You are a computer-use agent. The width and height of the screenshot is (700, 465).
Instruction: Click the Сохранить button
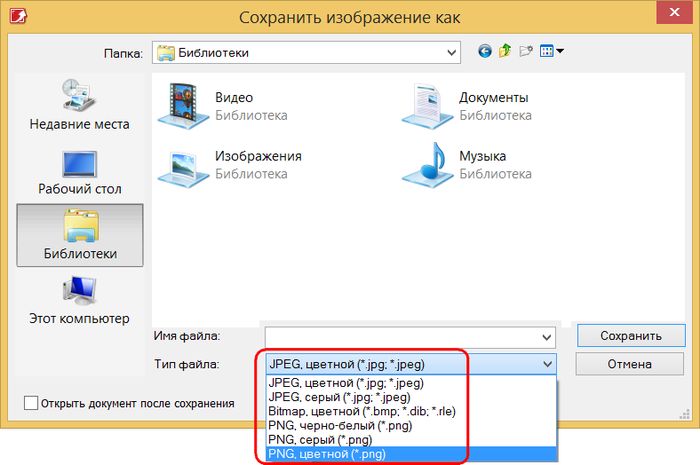631,336
